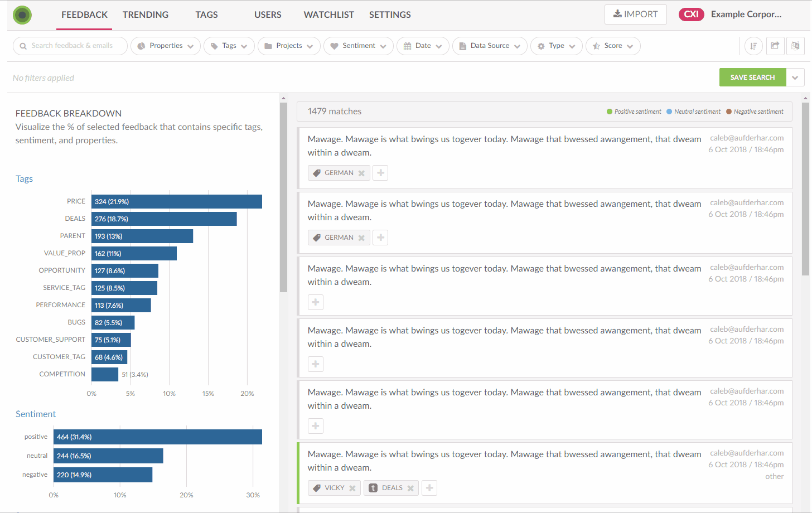
Task: Select the PRICE bar in the Tags chart
Action: [177, 202]
